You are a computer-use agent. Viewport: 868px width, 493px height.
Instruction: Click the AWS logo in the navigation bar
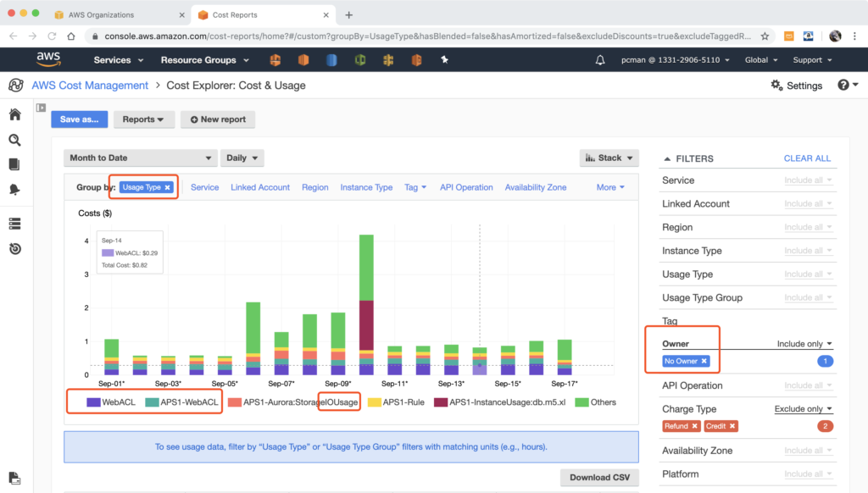point(48,59)
